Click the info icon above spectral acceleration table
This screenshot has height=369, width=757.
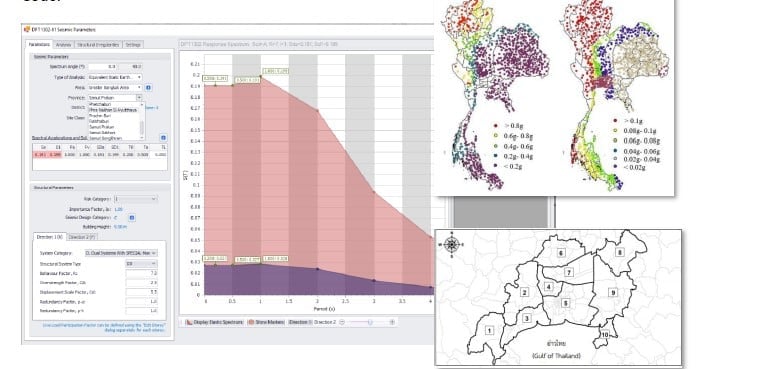tap(163, 138)
